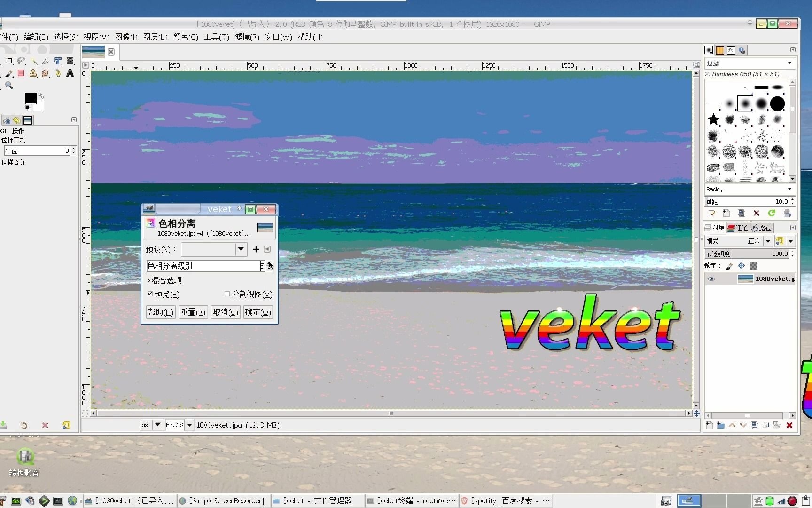Viewport: 812px width, 508px height.
Task: Open the 滤镜 menu
Action: (247, 37)
